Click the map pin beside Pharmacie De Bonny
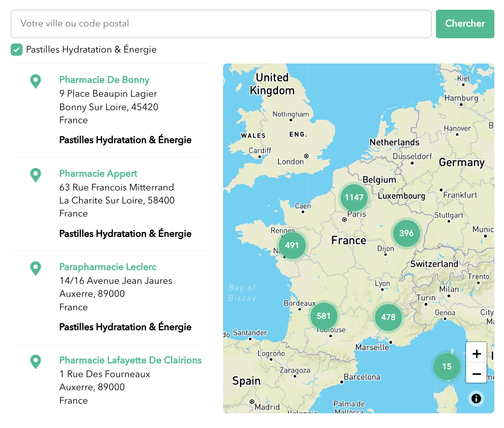The width and height of the screenshot is (504, 428). point(36,81)
